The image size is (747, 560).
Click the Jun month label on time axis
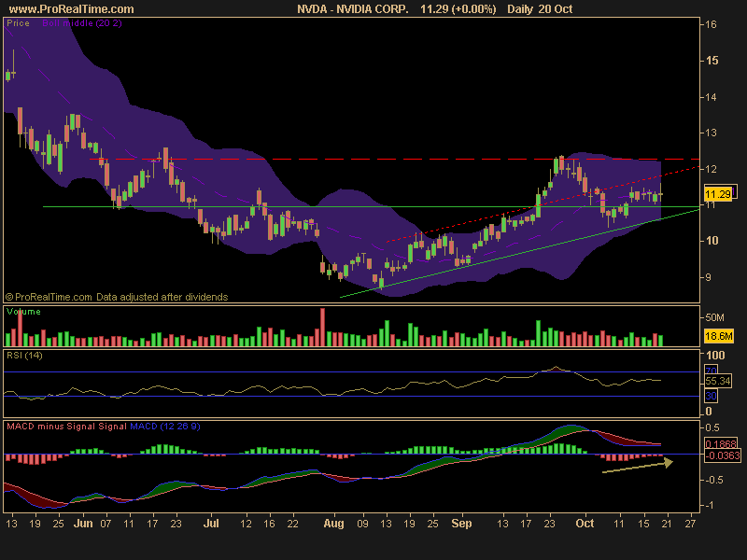[x=83, y=524]
